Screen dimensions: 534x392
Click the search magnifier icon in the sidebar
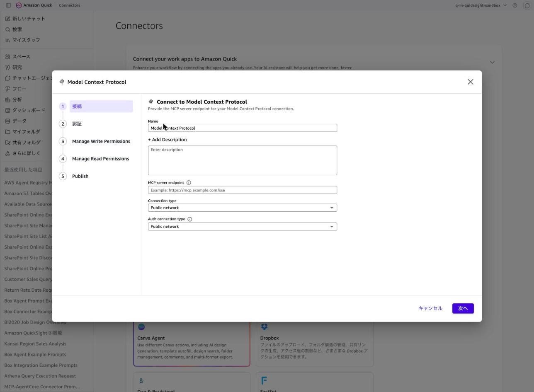click(7, 29)
